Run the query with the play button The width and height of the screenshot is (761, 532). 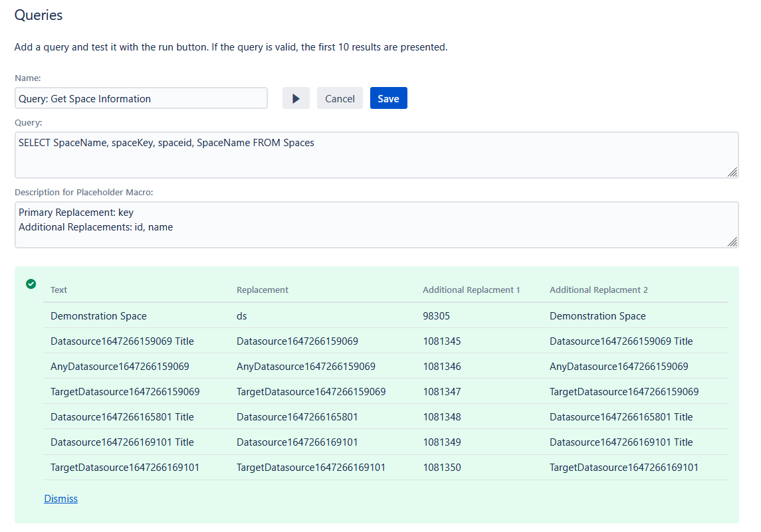[x=296, y=98]
